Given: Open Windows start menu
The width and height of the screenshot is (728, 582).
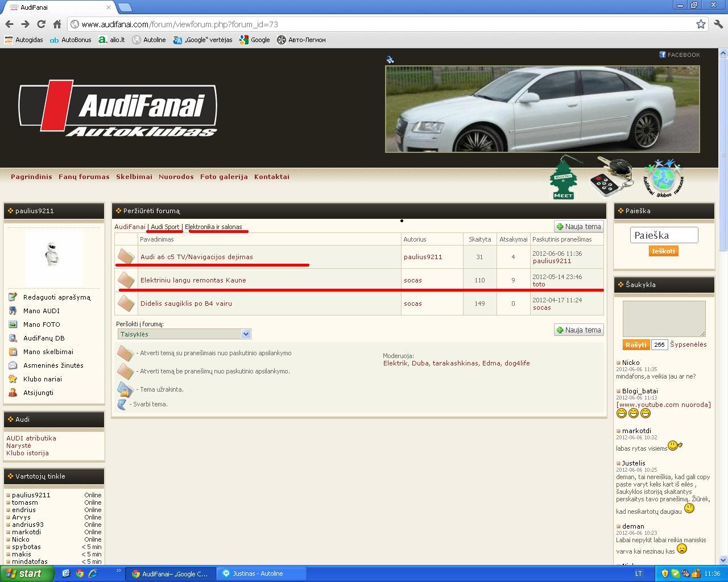Looking at the screenshot, I should click(x=27, y=573).
